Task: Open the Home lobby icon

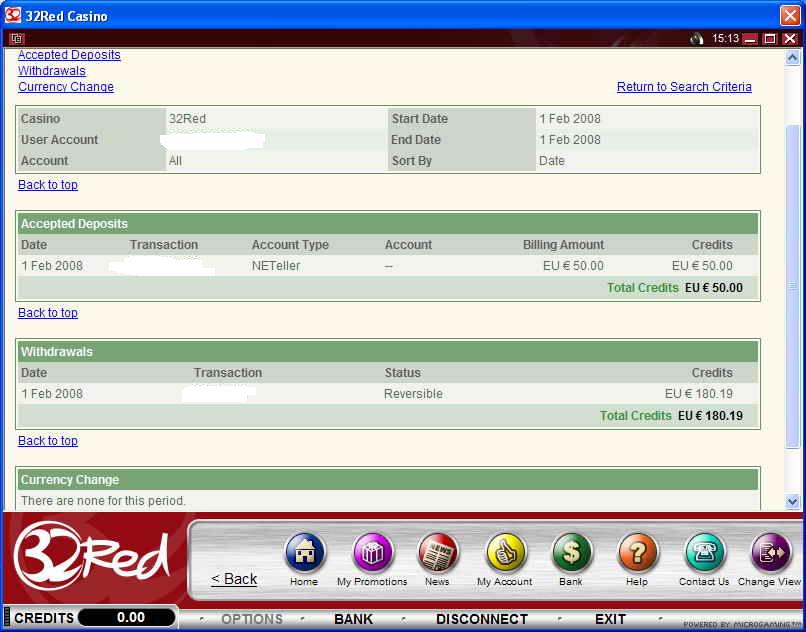Action: point(305,553)
